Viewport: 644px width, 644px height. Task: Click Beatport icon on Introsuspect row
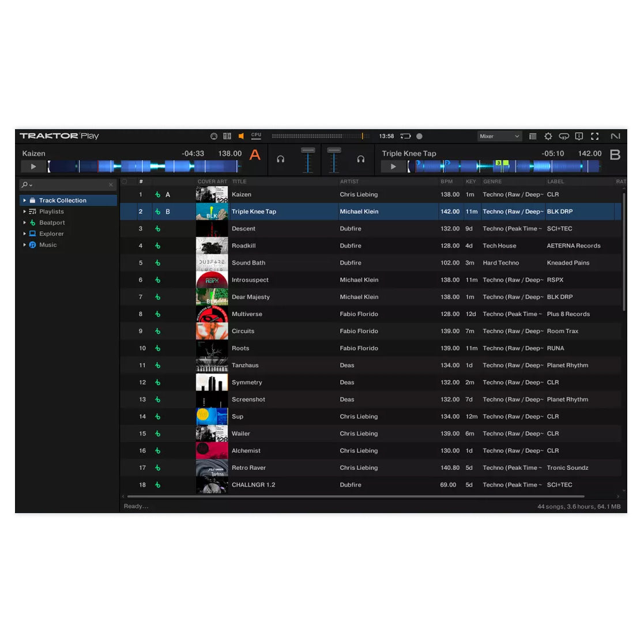coord(158,280)
